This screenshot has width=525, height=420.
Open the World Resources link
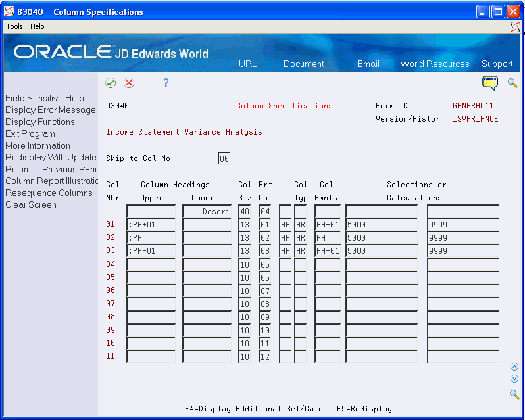(435, 64)
